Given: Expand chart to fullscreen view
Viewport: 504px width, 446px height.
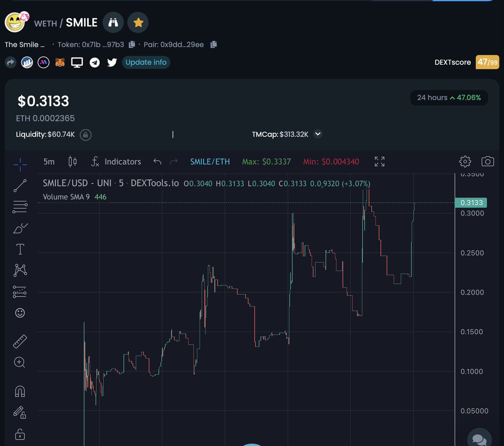Looking at the screenshot, I should [x=379, y=161].
